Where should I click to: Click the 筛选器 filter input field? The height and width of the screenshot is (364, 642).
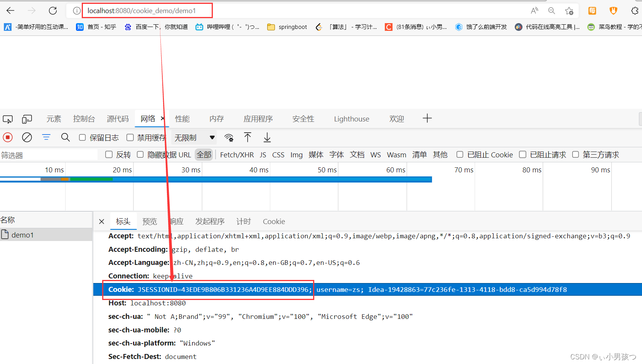49,155
